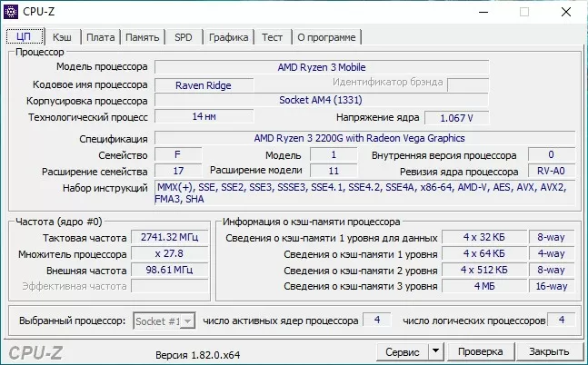Minimize the CPU-Z window
588x365 pixels.
480,13
